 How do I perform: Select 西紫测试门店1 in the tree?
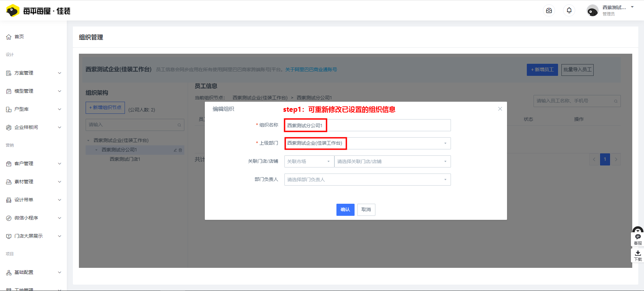click(x=125, y=159)
